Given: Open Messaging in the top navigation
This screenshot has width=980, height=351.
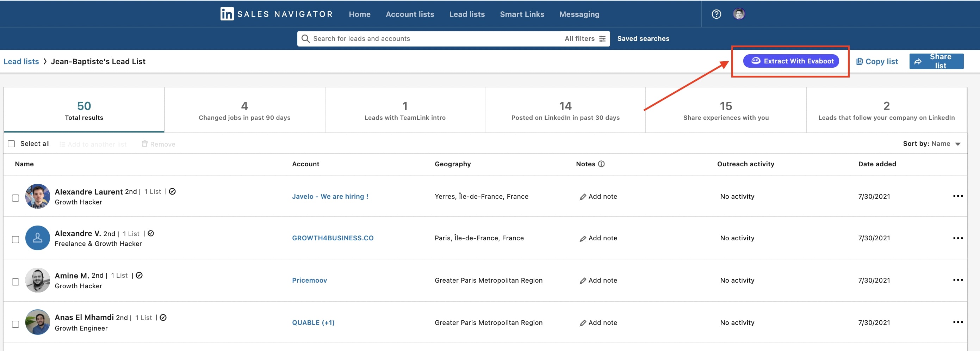Looking at the screenshot, I should [x=579, y=14].
